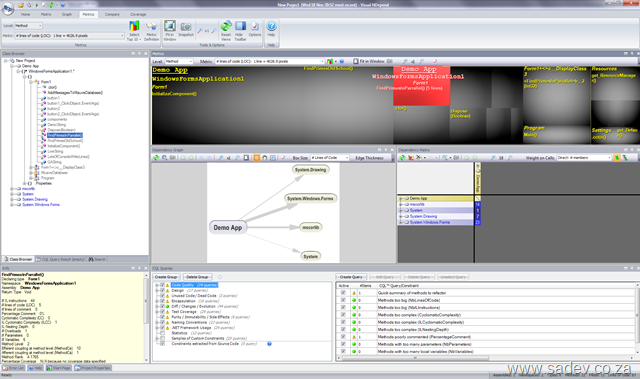
Task: Uncheck Active for Methods too big (NbLinesOfCode)
Action: pos(343,300)
